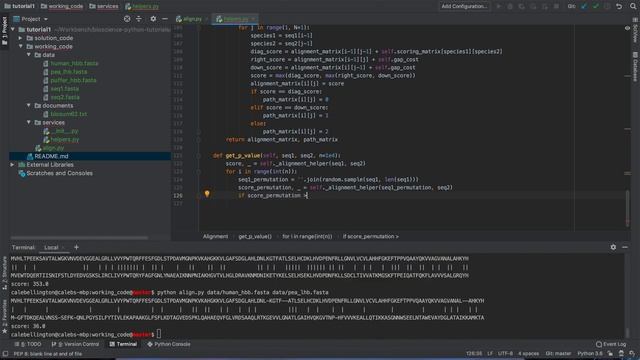The height and width of the screenshot is (360, 640).
Task: Select human_hbb.fasta file
Action: pos(74,63)
